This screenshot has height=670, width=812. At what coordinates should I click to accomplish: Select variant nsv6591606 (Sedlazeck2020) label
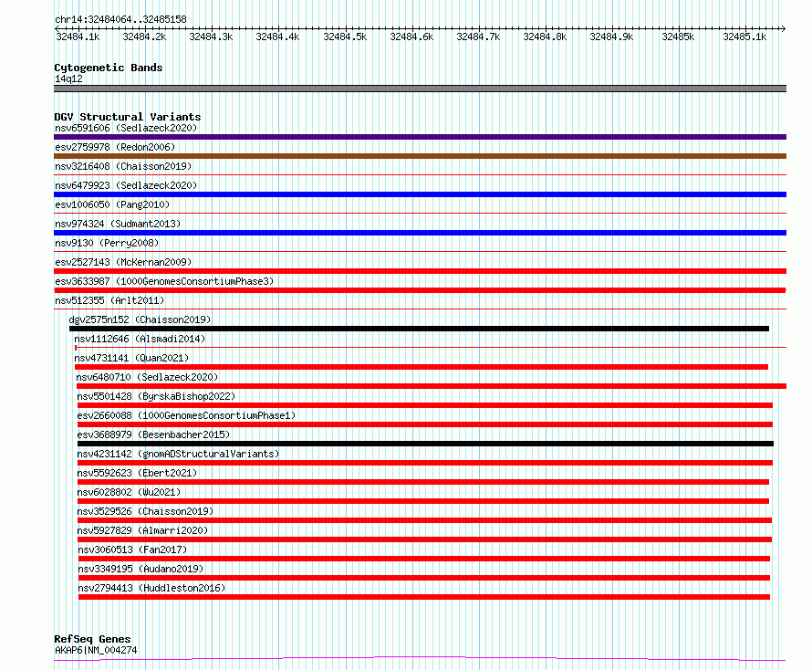[126, 128]
